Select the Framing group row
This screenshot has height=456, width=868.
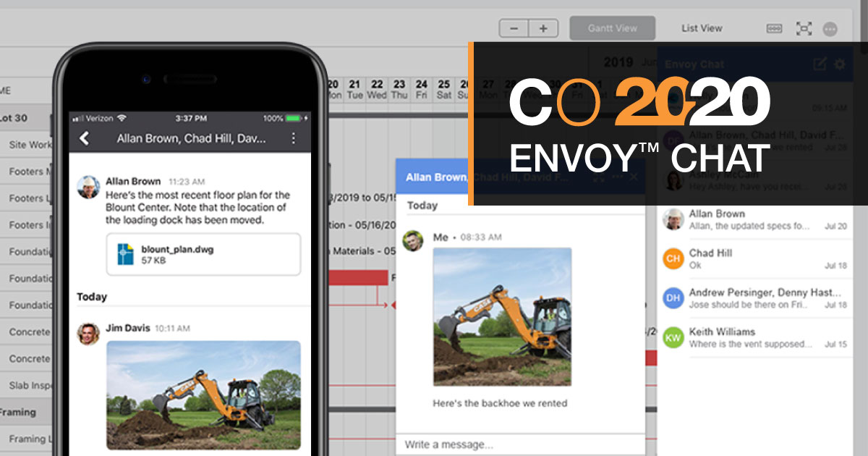26,412
